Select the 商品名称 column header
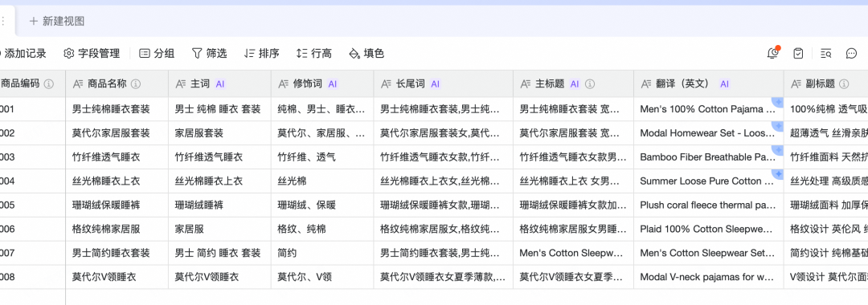Image resolution: width=868 pixels, height=305 pixels. (117, 84)
